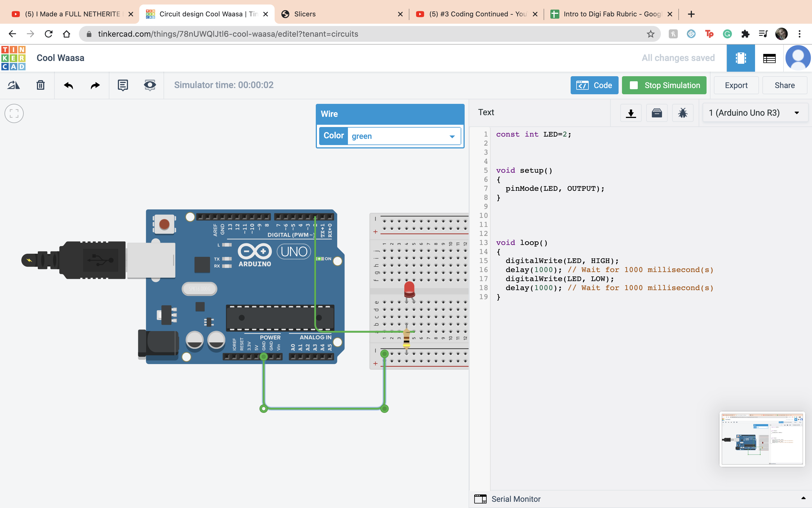Viewport: 812px width, 508px height.
Task: Rename the design Cool Waasa
Action: [x=60, y=58]
